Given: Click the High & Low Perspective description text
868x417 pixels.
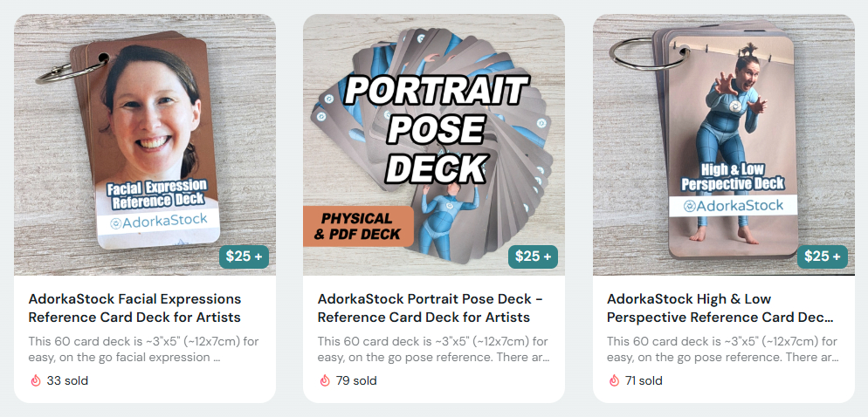Looking at the screenshot, I should click(x=723, y=349).
